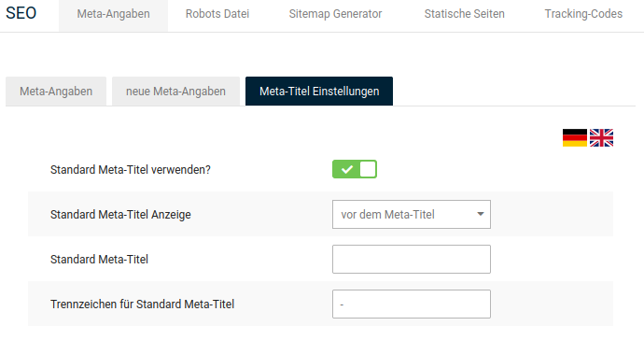The height and width of the screenshot is (354, 644).
Task: Click the SEO heading
Action: (21, 13)
